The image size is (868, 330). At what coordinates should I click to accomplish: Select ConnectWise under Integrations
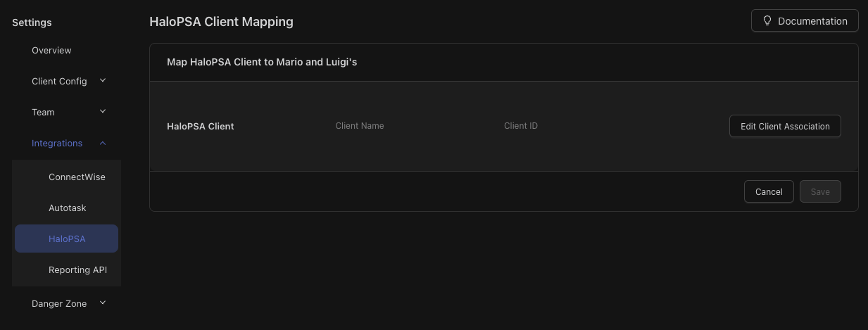pos(77,177)
